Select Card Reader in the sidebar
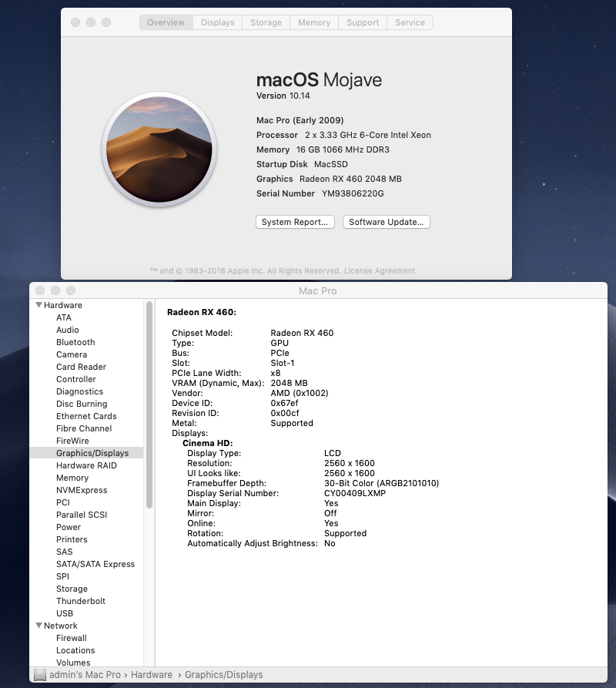Viewport: 616px width, 688px height. pos(81,367)
